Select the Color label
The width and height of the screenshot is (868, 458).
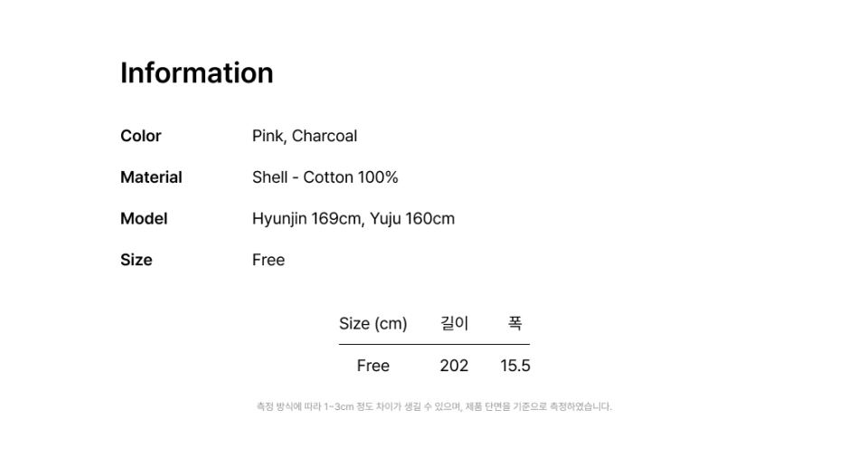coord(141,136)
